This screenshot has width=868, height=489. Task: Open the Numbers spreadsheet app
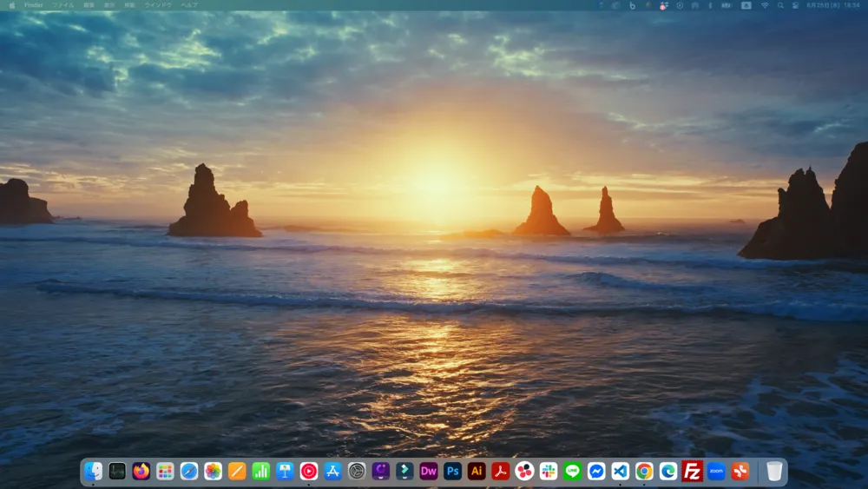pos(260,471)
